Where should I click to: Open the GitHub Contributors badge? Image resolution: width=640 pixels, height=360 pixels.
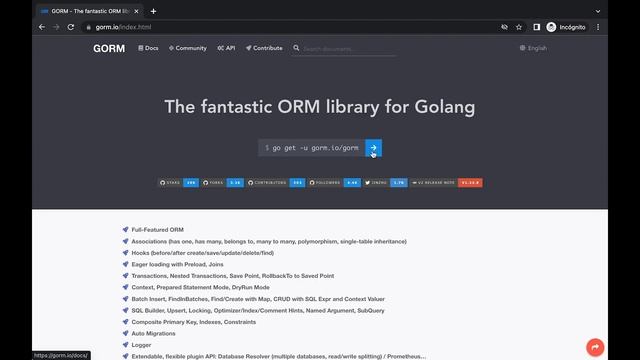276,183
